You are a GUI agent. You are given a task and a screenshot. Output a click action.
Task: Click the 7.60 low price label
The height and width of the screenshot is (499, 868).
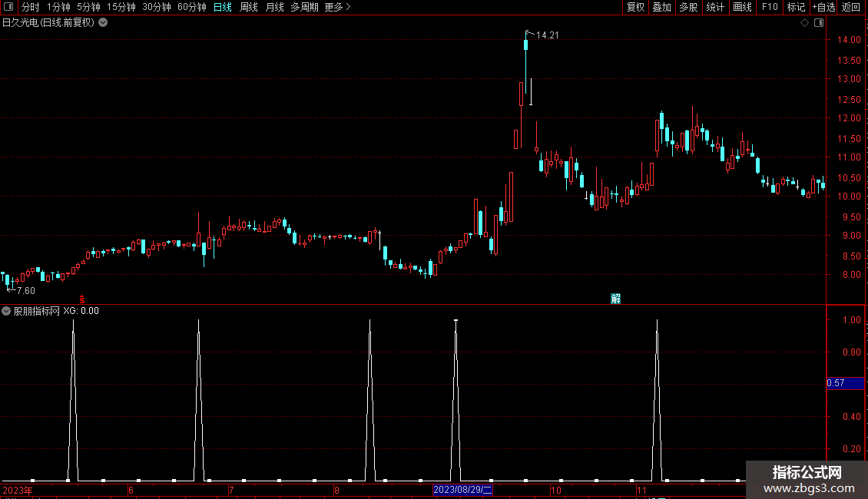tap(26, 290)
